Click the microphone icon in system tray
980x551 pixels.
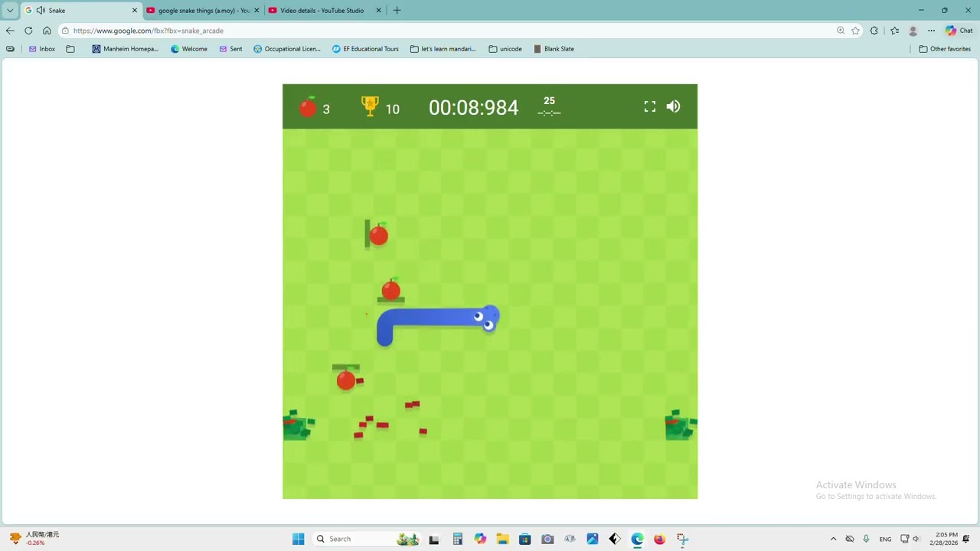tap(866, 539)
